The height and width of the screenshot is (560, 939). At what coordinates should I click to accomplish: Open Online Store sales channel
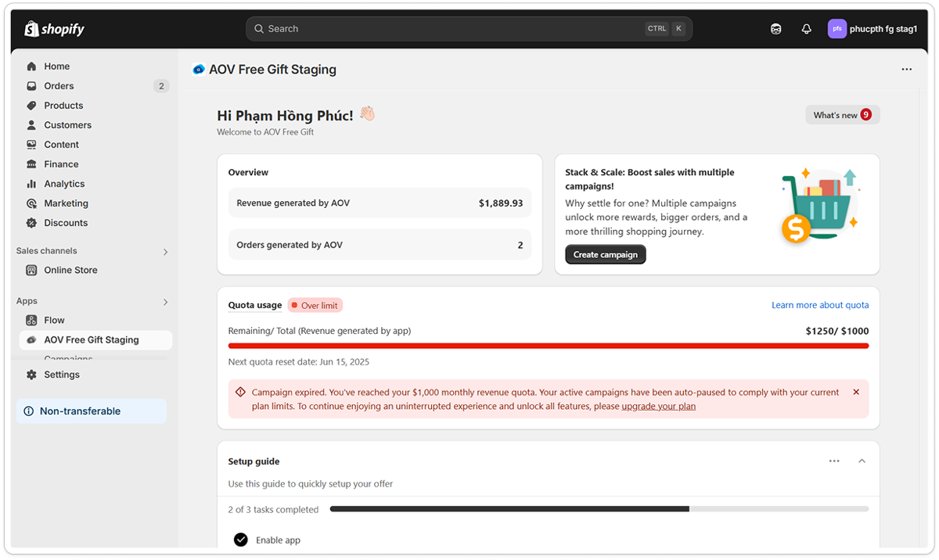[x=70, y=270]
